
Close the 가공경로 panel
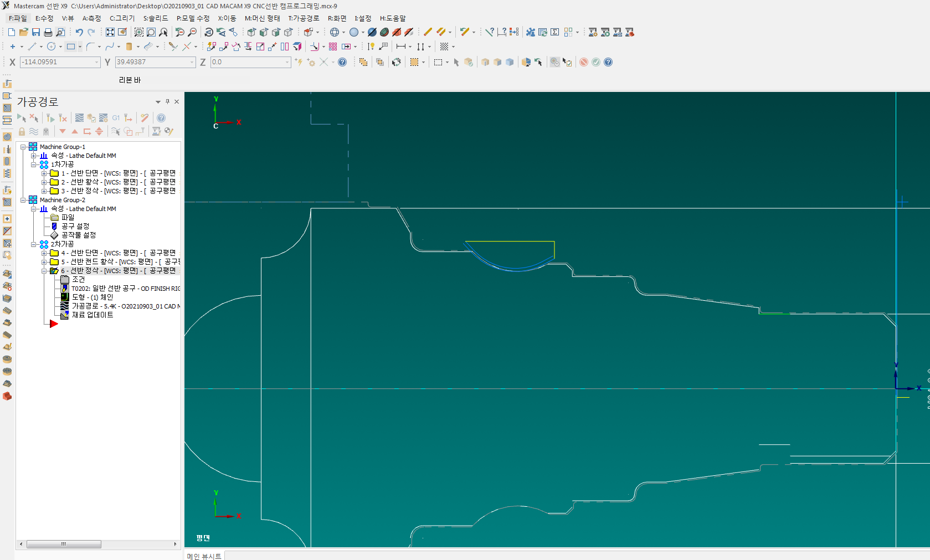pos(177,101)
